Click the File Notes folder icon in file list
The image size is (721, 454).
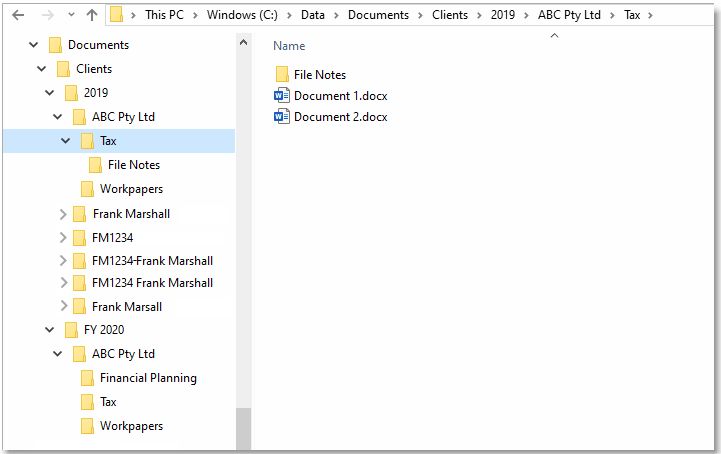click(x=282, y=74)
